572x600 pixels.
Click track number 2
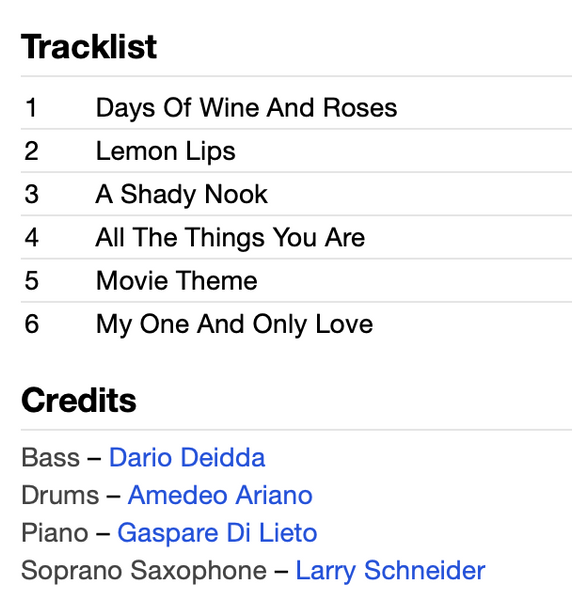[31, 151]
